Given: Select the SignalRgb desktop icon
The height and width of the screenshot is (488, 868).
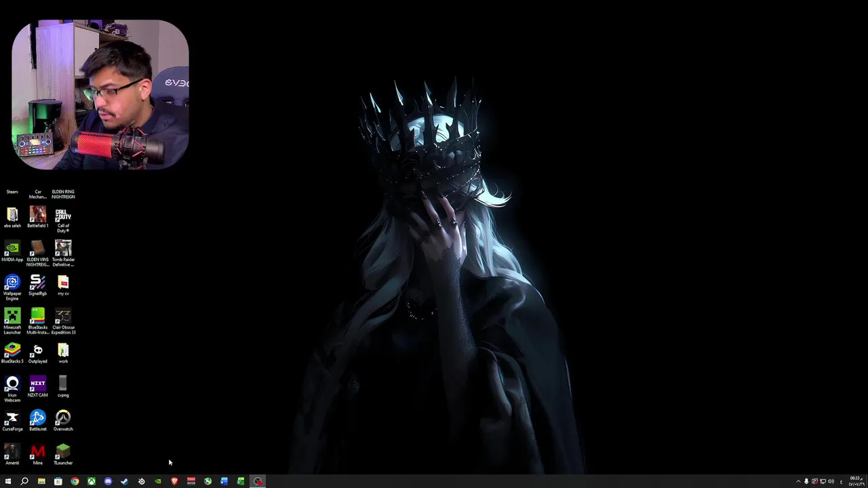Looking at the screenshot, I should [x=38, y=285].
